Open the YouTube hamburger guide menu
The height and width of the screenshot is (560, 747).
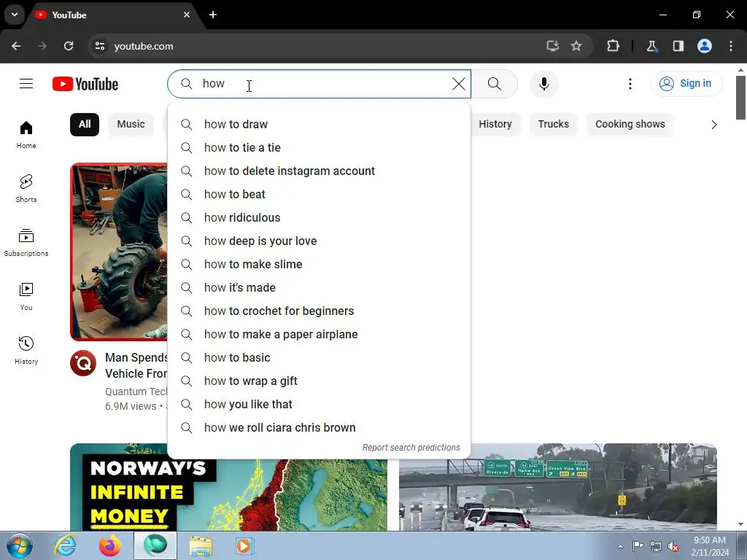click(x=26, y=84)
